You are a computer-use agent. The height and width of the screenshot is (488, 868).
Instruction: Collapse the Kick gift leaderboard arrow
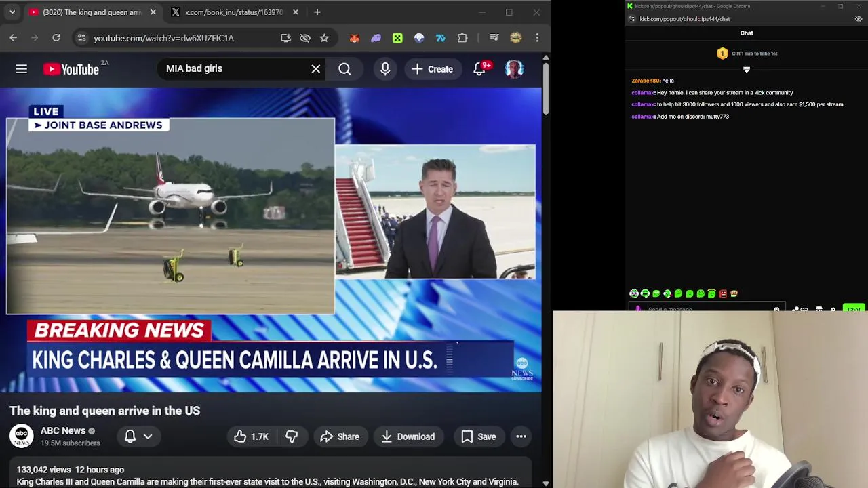747,70
